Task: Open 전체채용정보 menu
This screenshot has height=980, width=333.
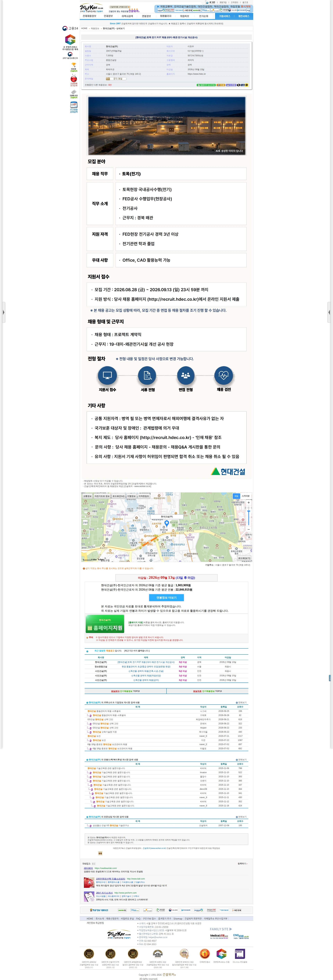Action: tap(89, 16)
